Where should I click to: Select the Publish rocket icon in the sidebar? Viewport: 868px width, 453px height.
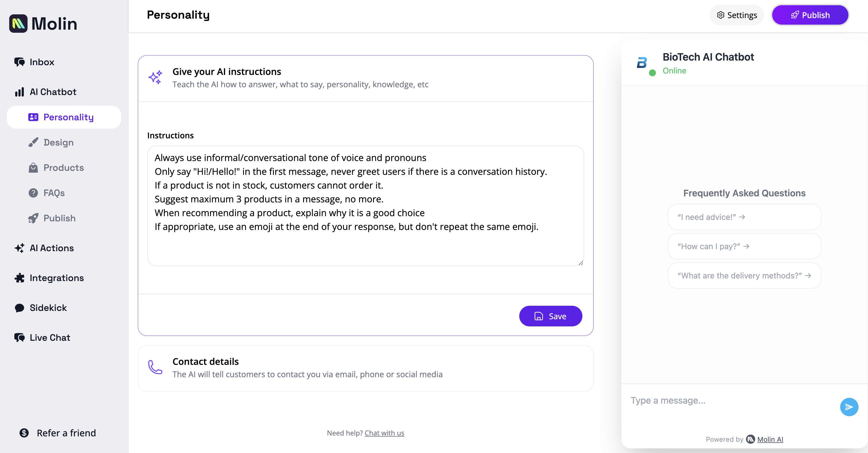pos(33,218)
